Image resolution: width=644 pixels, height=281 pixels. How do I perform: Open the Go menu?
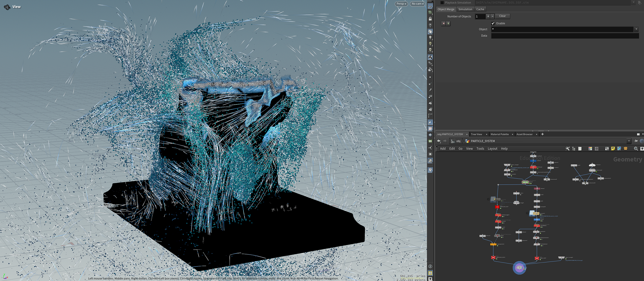pos(461,149)
